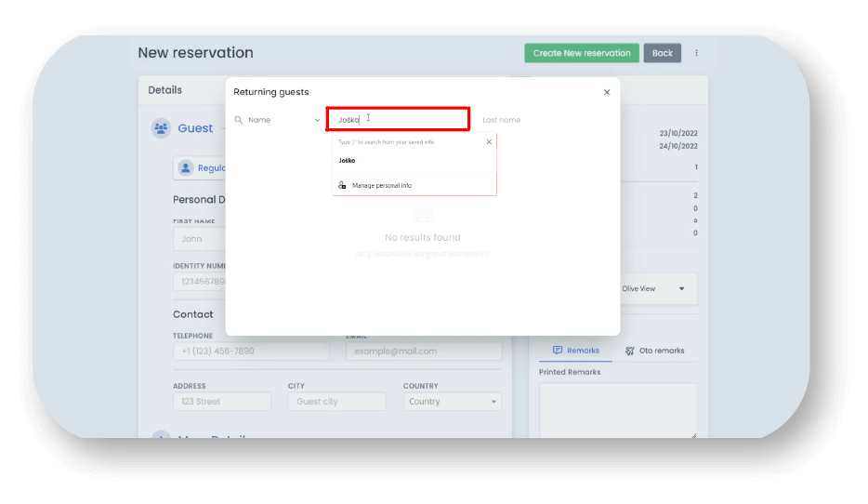Image resolution: width=868 pixels, height=504 pixels.
Task: Click the Manage personal info icon
Action: pos(342,185)
